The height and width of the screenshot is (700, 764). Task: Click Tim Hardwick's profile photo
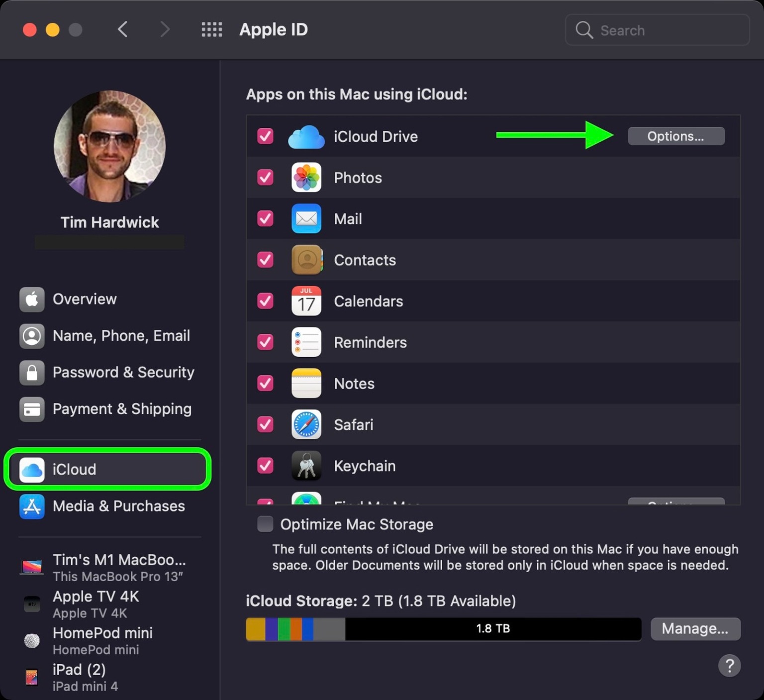(x=109, y=146)
